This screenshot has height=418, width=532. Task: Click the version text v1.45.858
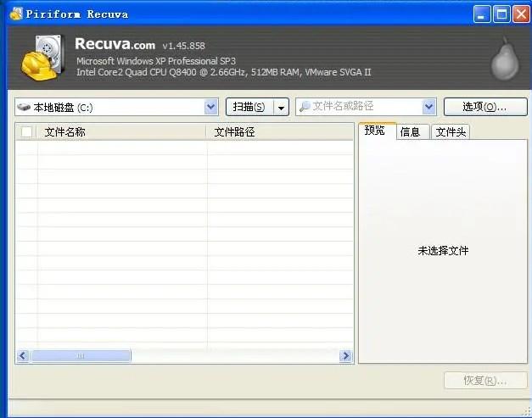pos(183,46)
